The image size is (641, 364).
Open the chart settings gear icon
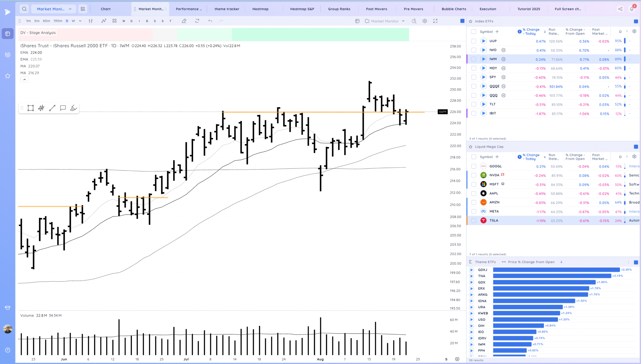(x=425, y=21)
